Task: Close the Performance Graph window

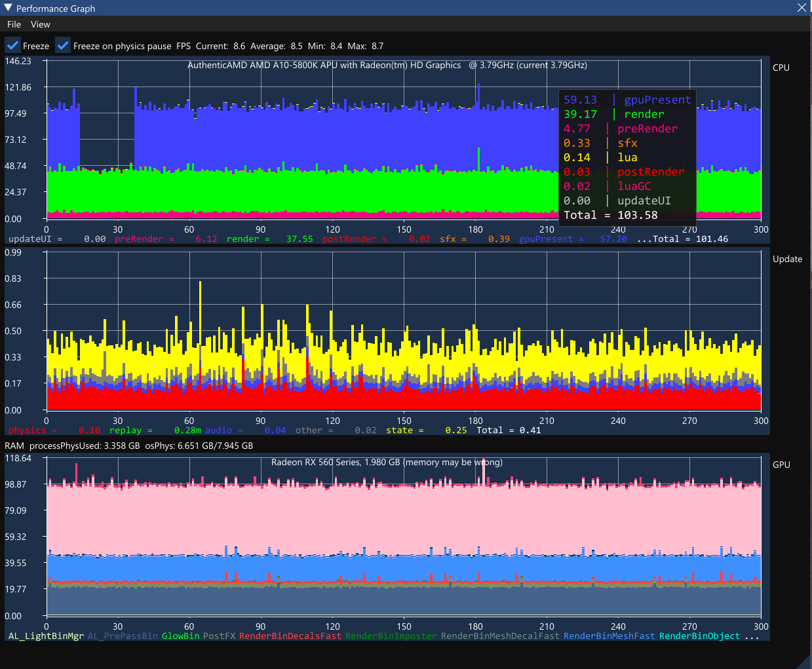Action: click(802, 8)
